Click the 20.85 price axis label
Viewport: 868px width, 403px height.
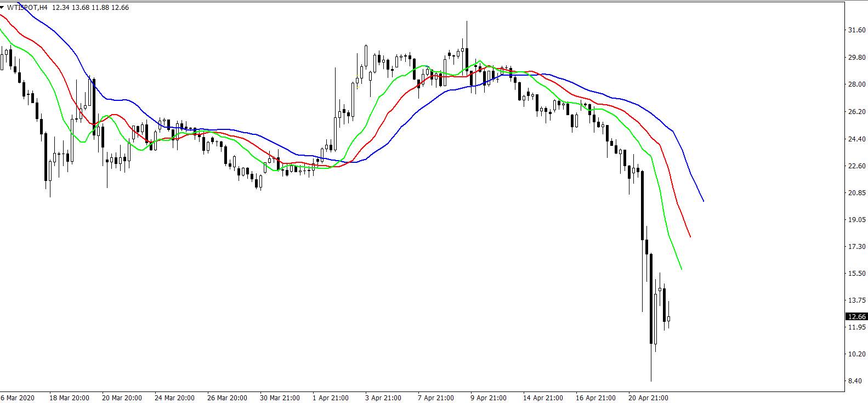[x=856, y=192]
